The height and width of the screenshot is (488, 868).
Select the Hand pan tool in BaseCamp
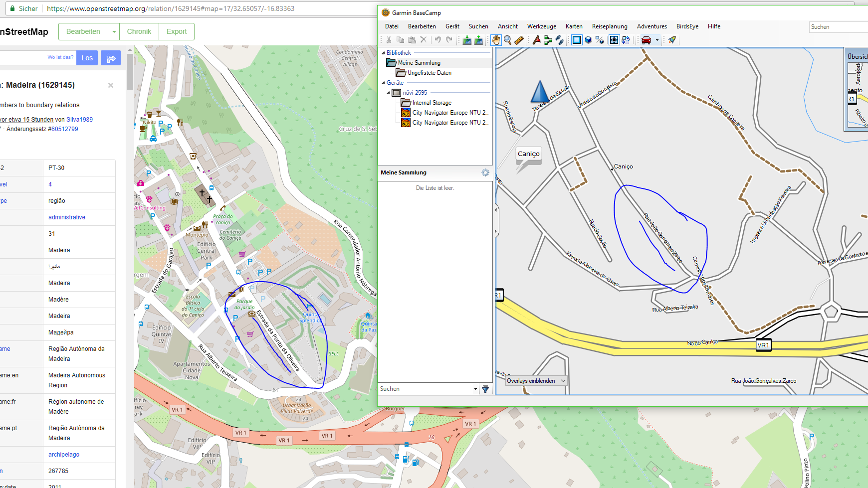496,40
